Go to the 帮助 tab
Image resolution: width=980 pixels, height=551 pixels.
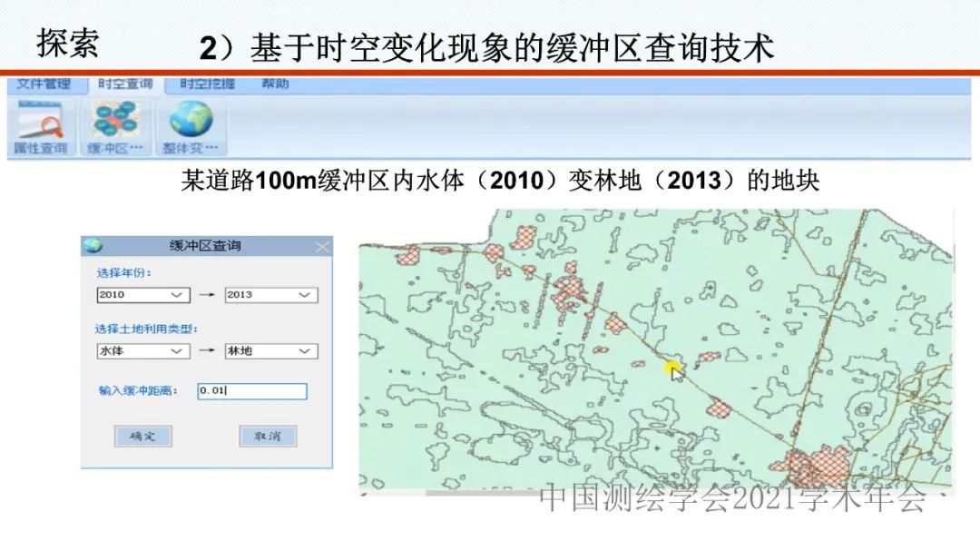(275, 84)
